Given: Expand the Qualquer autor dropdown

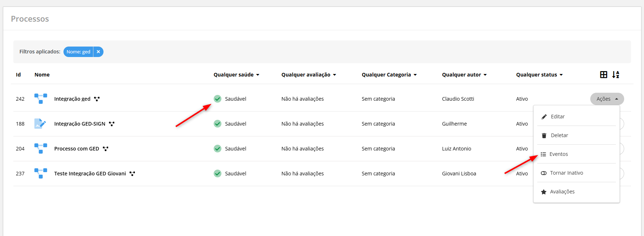Looking at the screenshot, I should [x=464, y=75].
